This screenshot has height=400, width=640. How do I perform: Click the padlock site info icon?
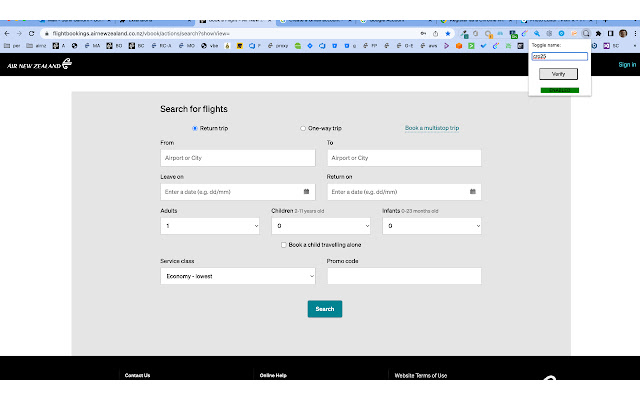[47, 33]
